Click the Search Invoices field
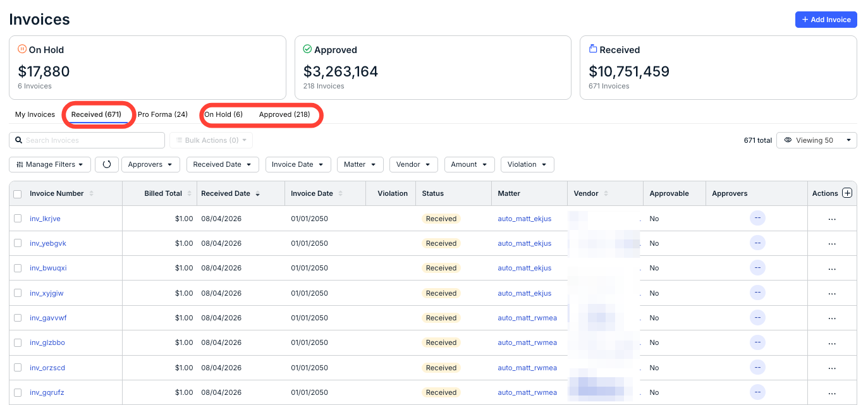Viewport: 868px width, 405px height. click(x=87, y=140)
